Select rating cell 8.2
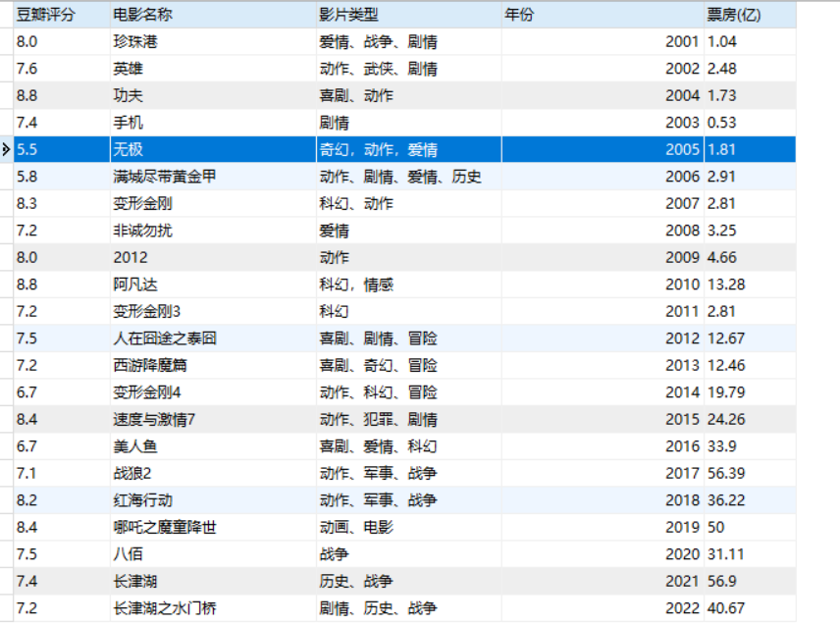This screenshot has height=625, width=840. (x=62, y=499)
